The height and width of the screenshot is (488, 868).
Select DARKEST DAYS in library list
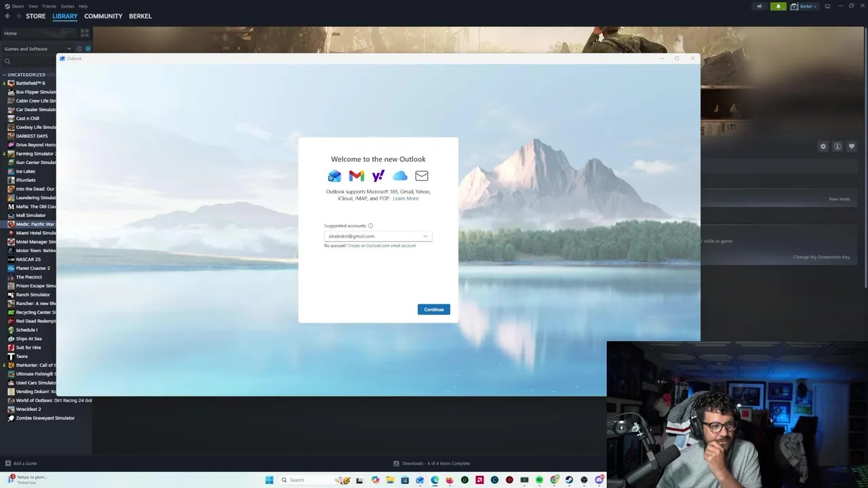pyautogui.click(x=31, y=136)
